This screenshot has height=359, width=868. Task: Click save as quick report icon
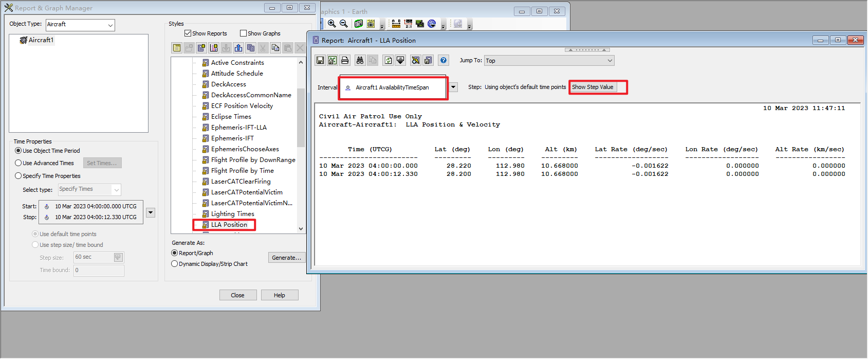click(x=428, y=61)
